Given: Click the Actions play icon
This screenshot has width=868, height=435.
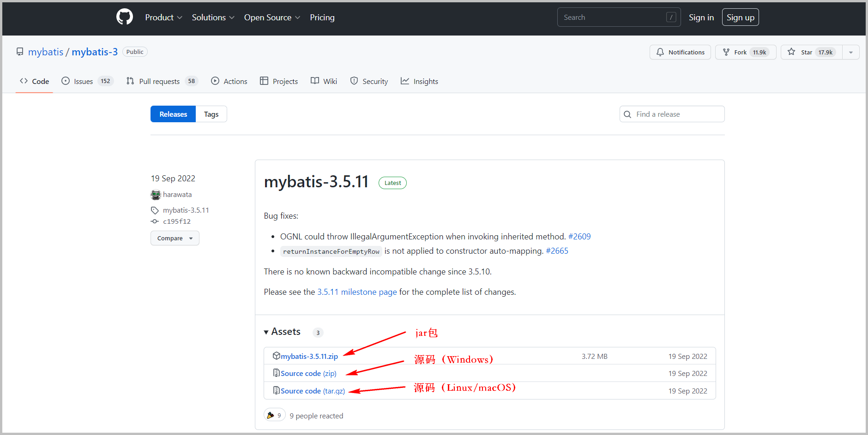Looking at the screenshot, I should click(215, 81).
